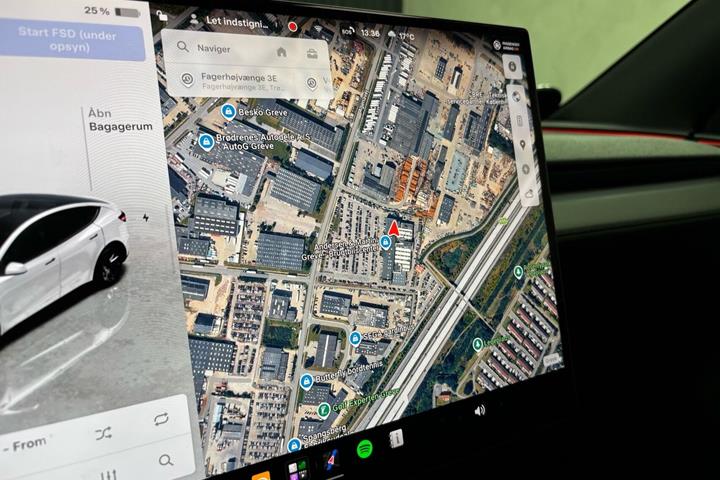Tap the 25 % battery indicator
720x480 pixels.
point(112,11)
